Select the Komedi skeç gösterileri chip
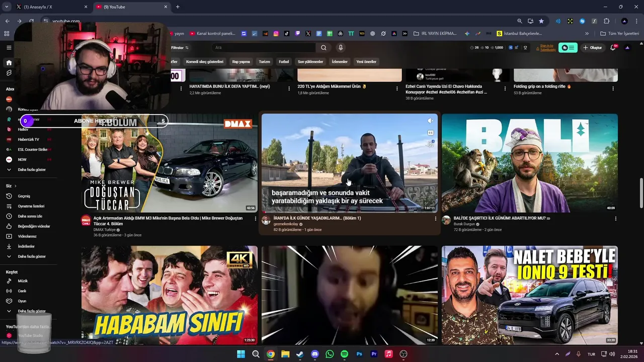The height and width of the screenshot is (362, 644). click(x=204, y=62)
